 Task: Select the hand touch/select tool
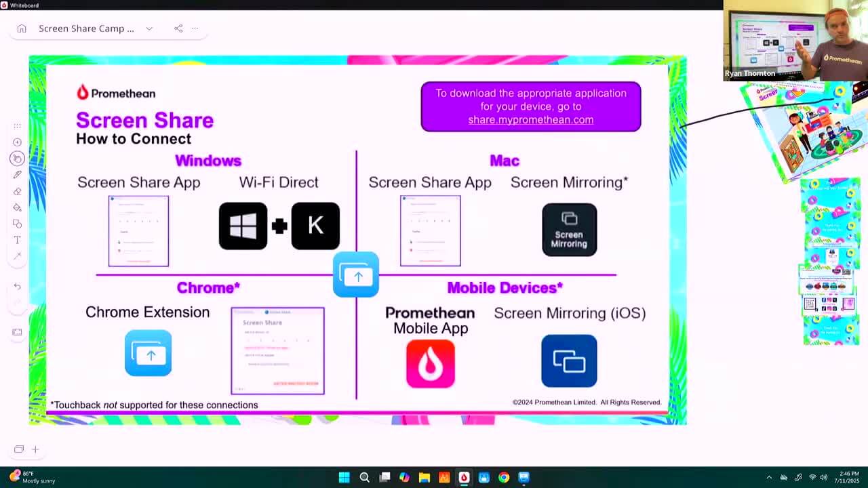click(x=18, y=159)
